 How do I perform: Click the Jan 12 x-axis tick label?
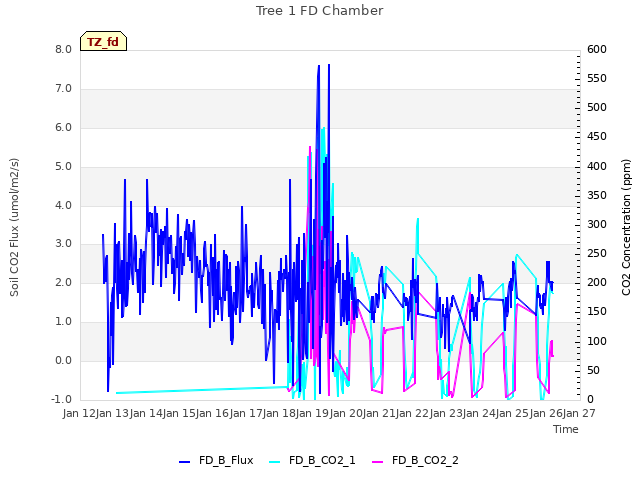tap(79, 413)
